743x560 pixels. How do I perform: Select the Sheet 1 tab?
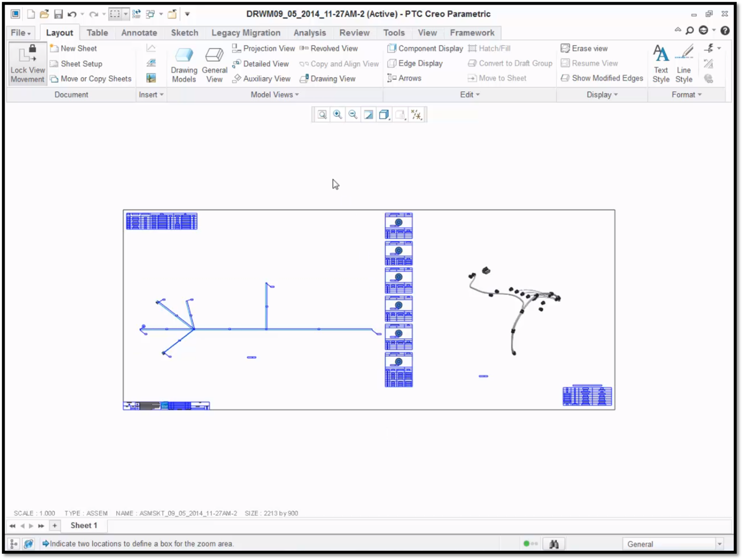[x=84, y=526]
